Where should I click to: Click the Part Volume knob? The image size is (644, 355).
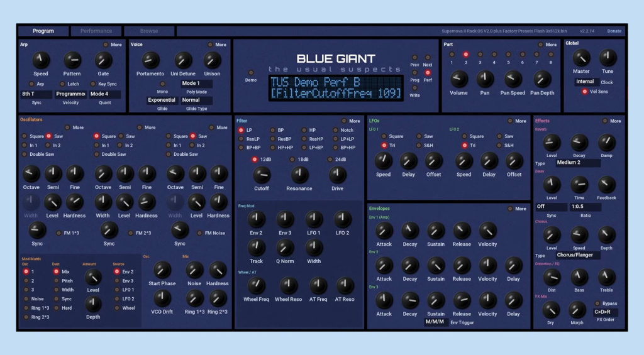[458, 79]
